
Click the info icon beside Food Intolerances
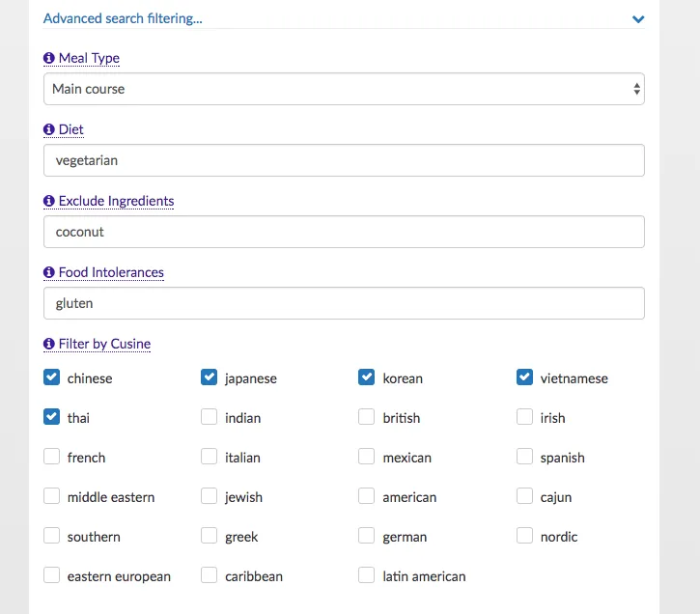click(x=49, y=272)
